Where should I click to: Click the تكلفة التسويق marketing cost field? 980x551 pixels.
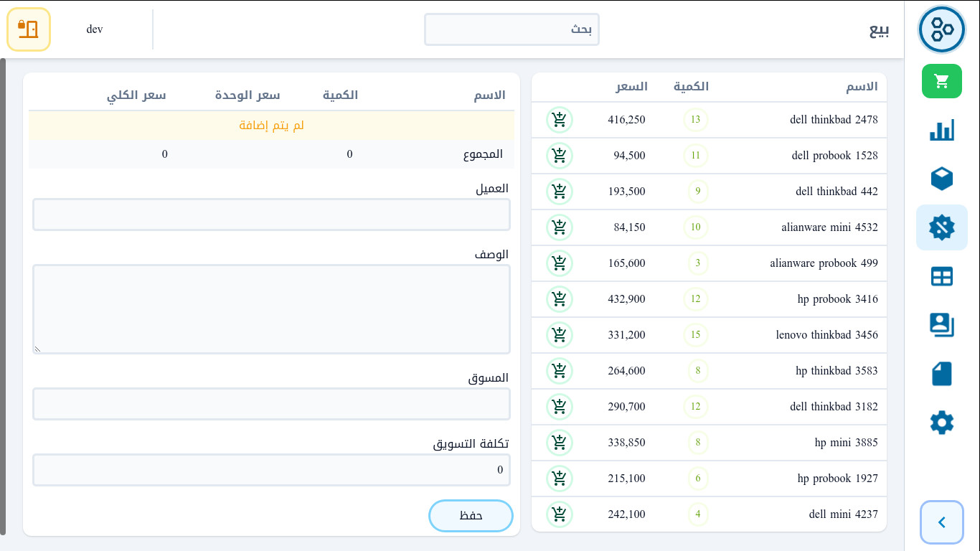(271, 469)
